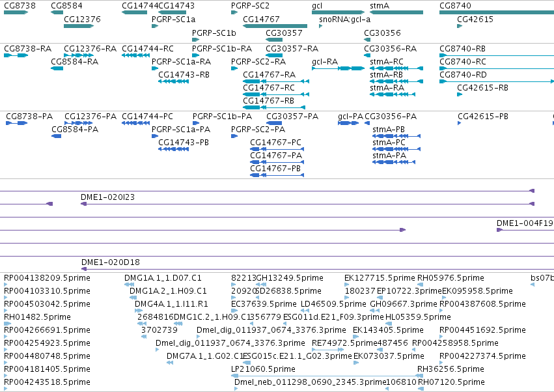Click the CG14767-RA transcript label
Viewport: 554px width, 392px height.
270,75
